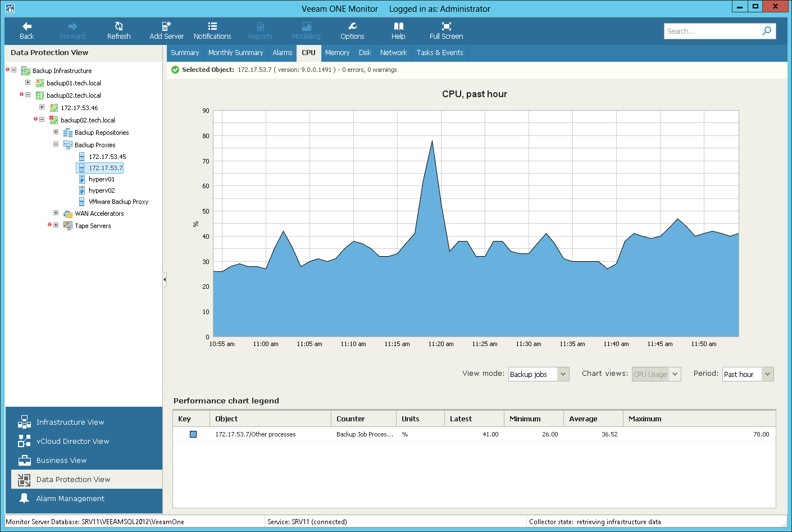The height and width of the screenshot is (532, 792).
Task: Collapse the left navigation pane splitter arrow
Action: (165, 279)
